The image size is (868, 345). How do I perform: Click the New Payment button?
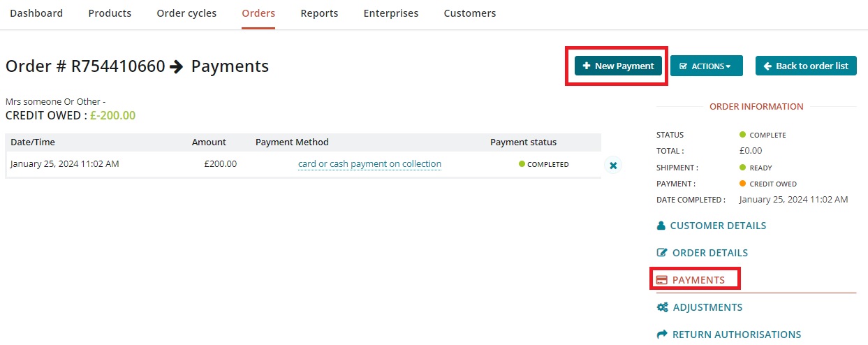618,66
